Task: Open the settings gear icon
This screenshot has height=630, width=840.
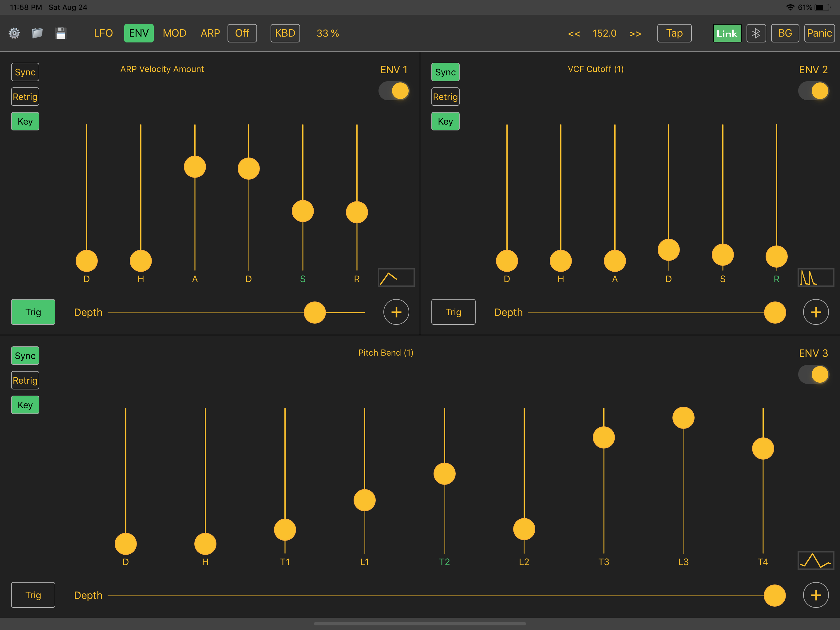Action: click(14, 34)
